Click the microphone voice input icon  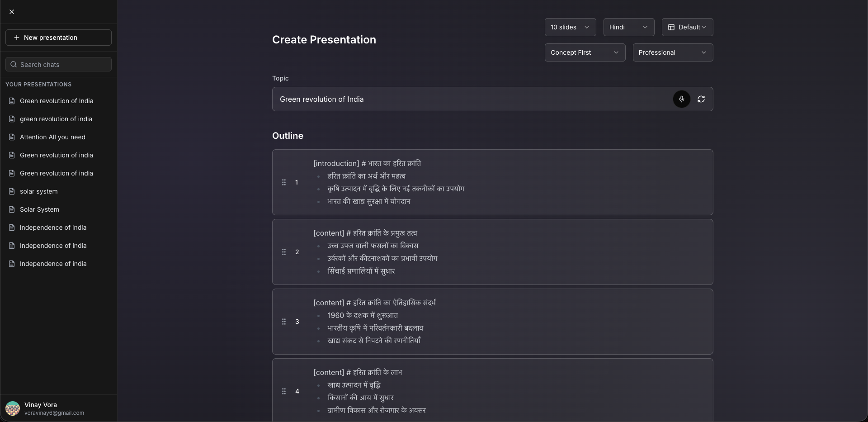[681, 99]
